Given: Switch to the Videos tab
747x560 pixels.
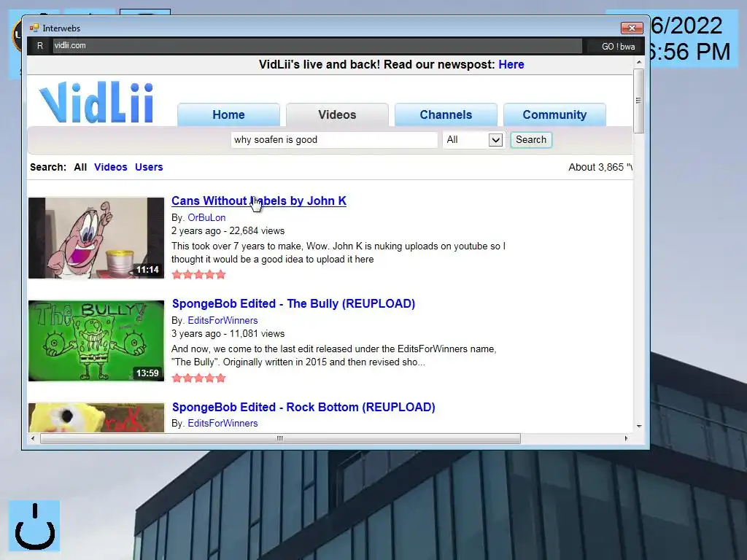Looking at the screenshot, I should pyautogui.click(x=337, y=114).
